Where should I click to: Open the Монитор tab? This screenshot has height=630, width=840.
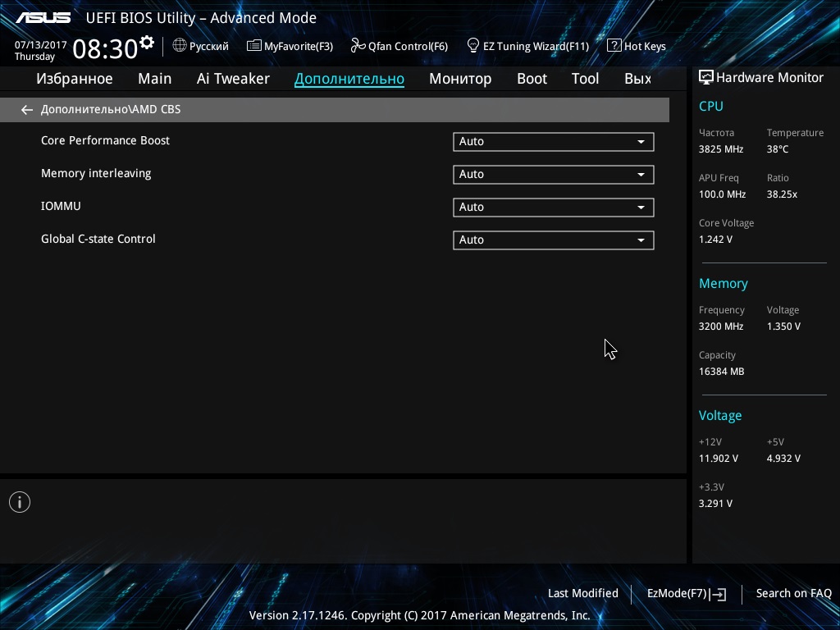460,79
